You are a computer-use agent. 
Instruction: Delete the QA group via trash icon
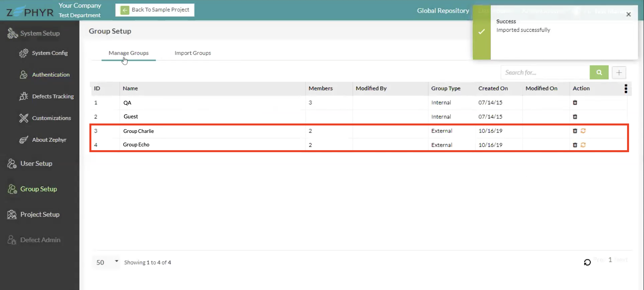point(575,103)
